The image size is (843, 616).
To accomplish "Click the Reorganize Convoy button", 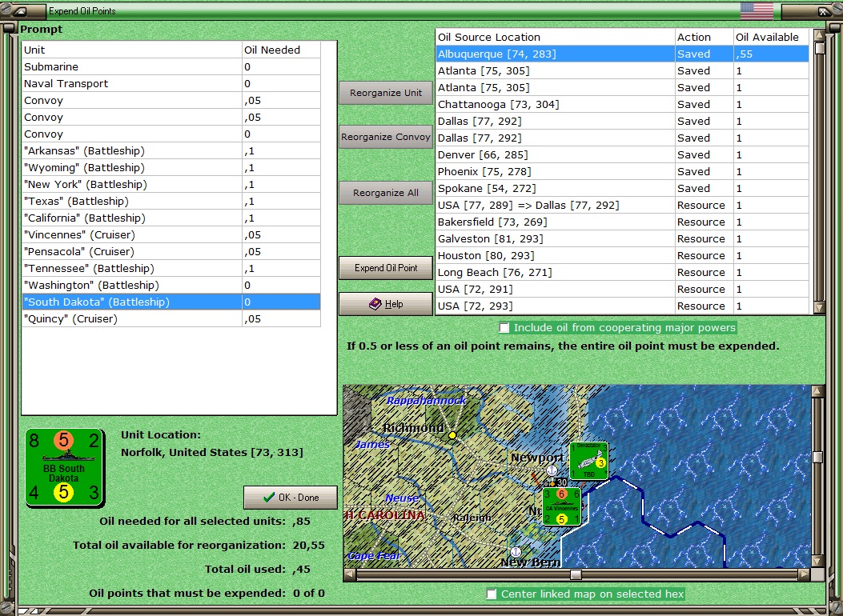I will (x=386, y=137).
